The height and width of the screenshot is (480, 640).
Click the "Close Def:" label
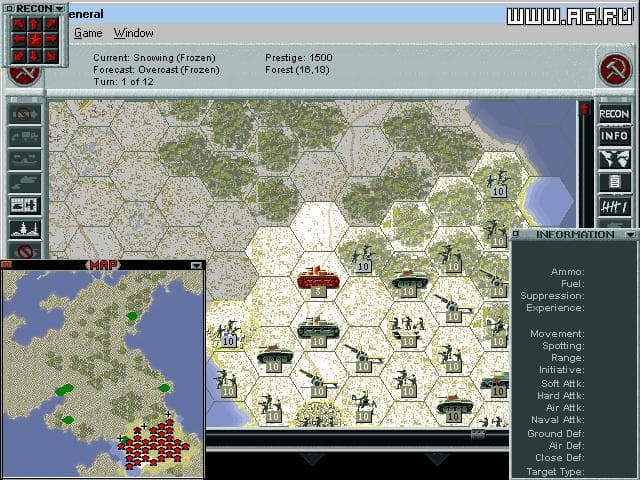(560, 458)
